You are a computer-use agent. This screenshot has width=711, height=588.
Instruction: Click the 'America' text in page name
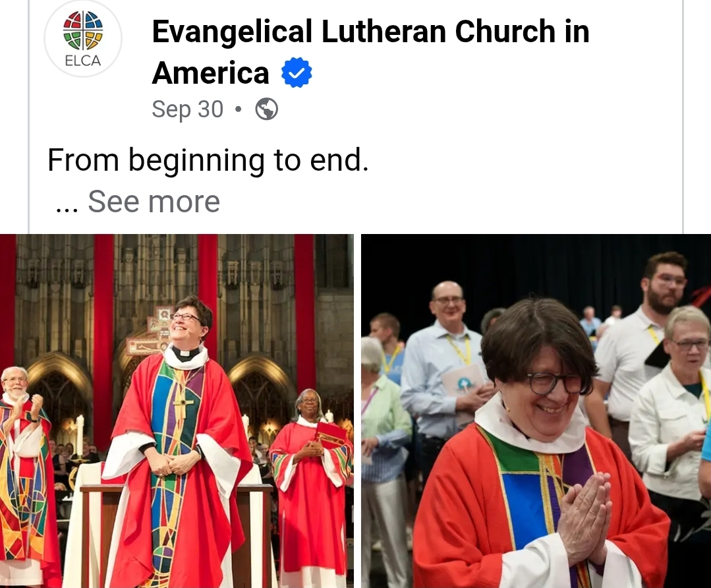pyautogui.click(x=210, y=73)
